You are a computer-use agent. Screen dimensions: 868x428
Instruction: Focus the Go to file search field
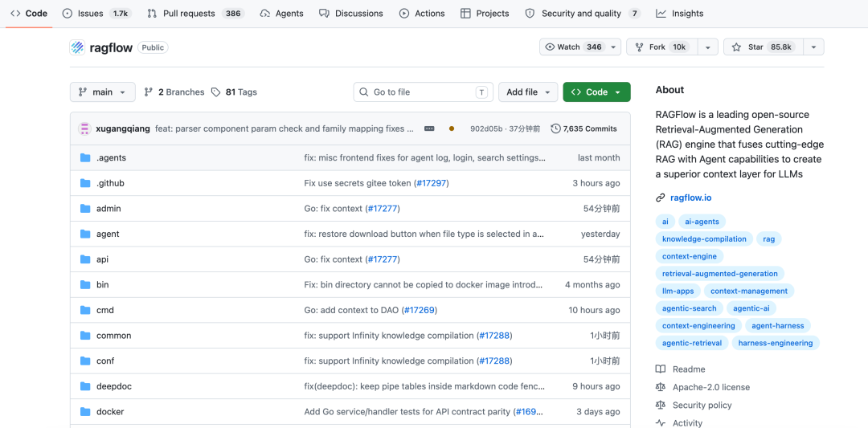pos(423,92)
